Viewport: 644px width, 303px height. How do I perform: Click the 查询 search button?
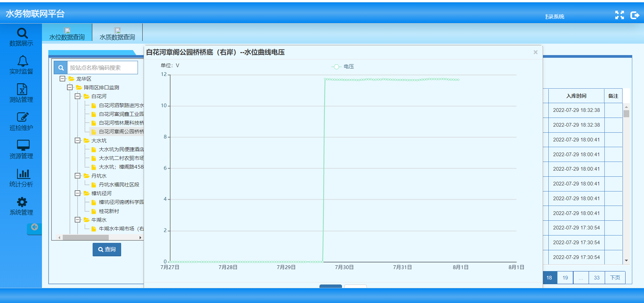(107, 249)
